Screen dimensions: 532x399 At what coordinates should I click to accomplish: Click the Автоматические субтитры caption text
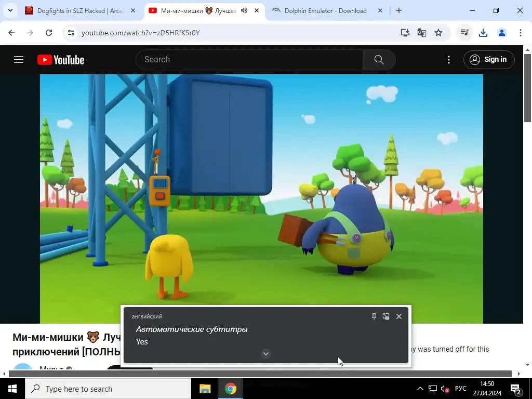pyautogui.click(x=192, y=329)
